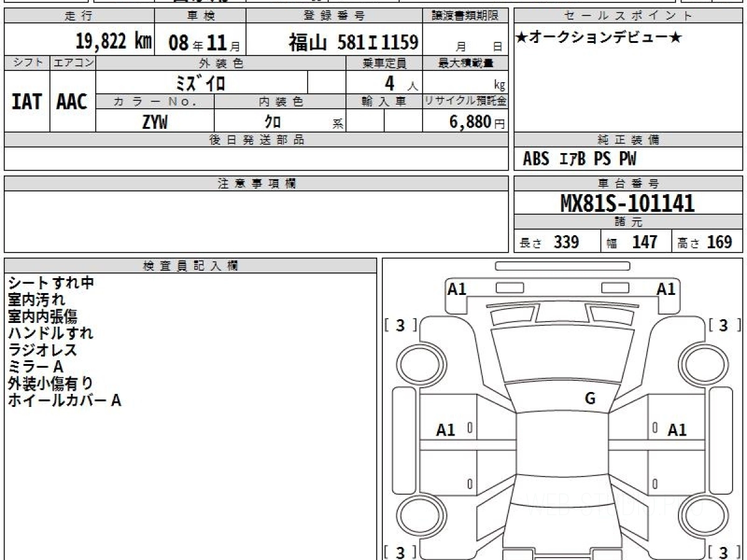Click the inspector note ホイールカバーA

(65, 400)
